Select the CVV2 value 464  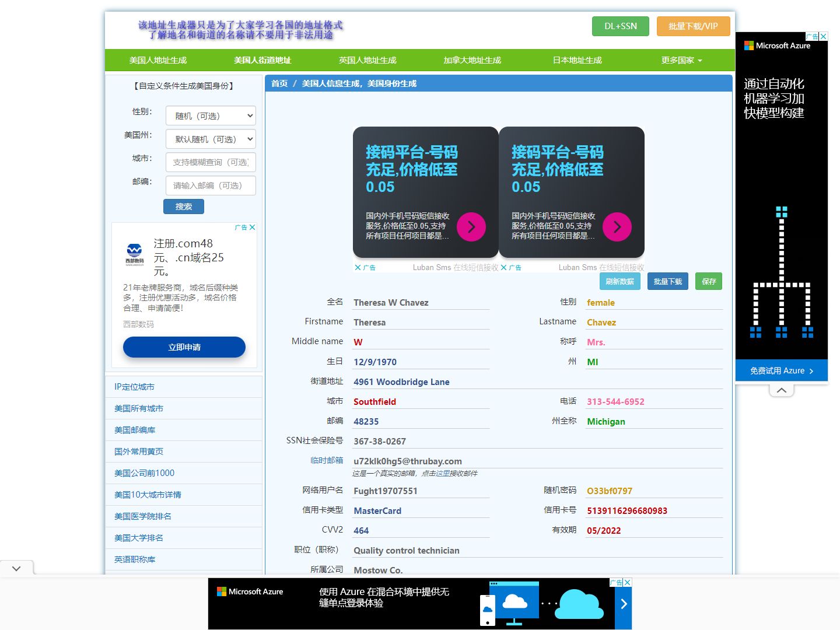[x=361, y=530]
